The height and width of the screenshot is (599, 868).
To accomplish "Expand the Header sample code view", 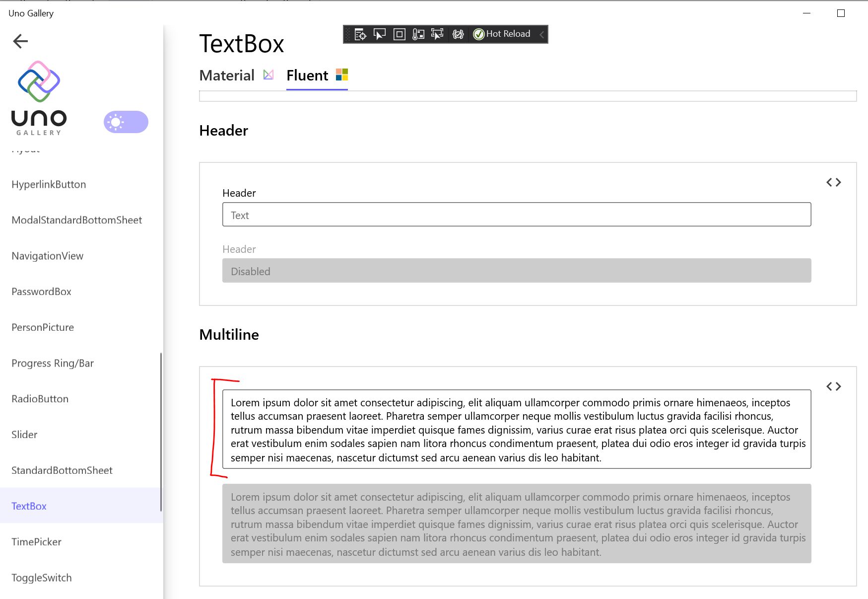I will coord(834,182).
